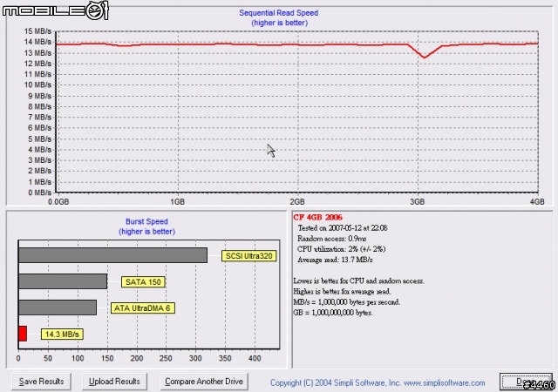Click the Upload Results button

coord(114,382)
